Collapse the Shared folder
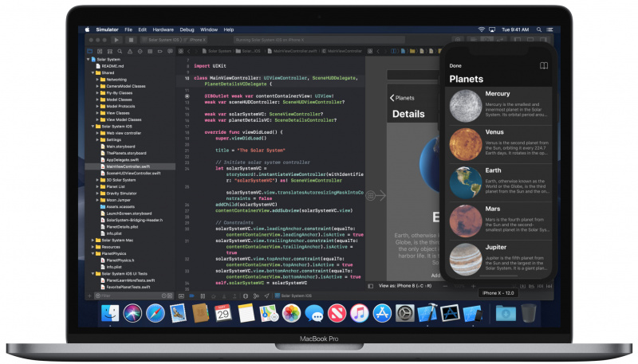The height and width of the screenshot is (364, 638). pos(93,72)
